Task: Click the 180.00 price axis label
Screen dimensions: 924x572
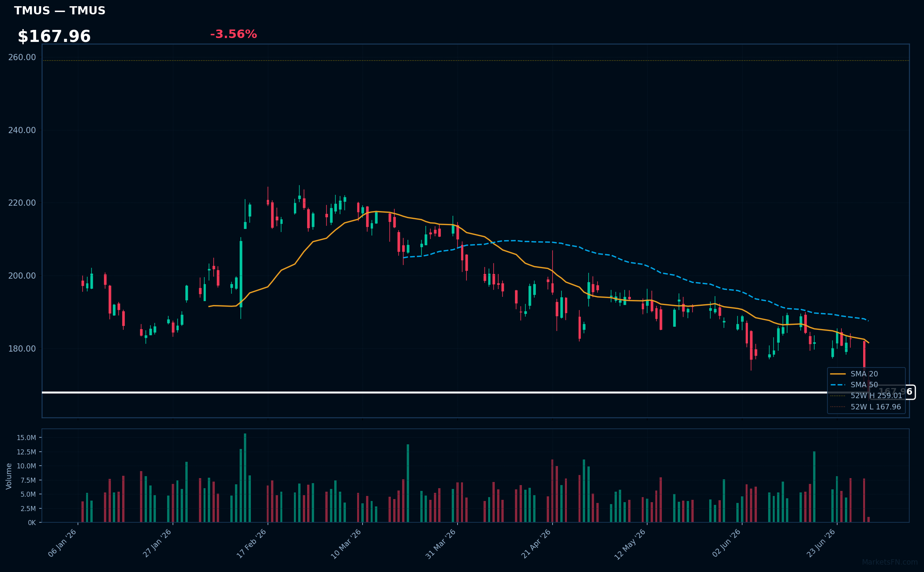Action: click(22, 349)
